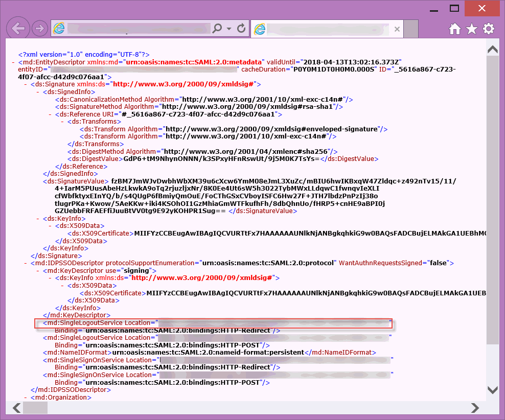Click the browser forward arrow button
505x420 pixels.
point(39,29)
